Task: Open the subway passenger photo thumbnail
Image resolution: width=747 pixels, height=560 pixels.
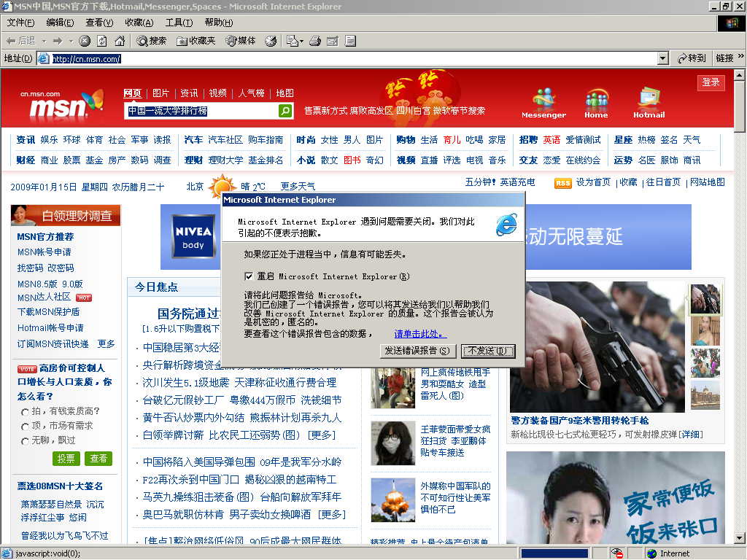Action: [x=393, y=388]
